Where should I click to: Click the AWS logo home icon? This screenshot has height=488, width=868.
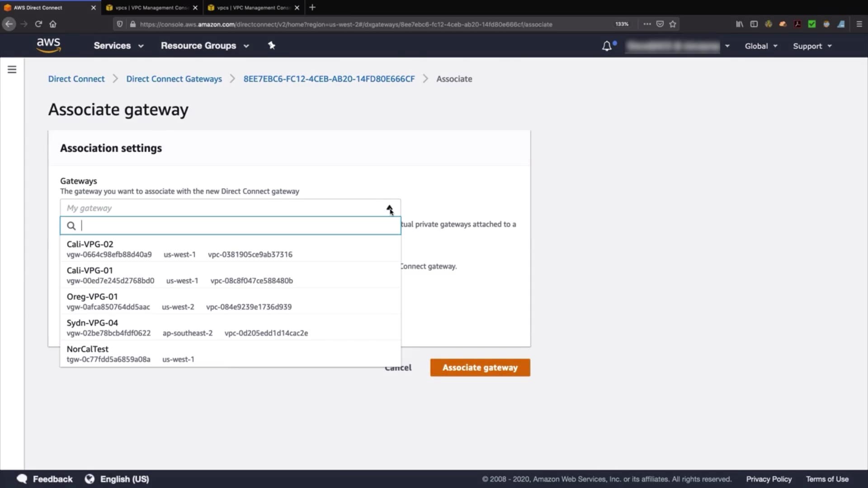pyautogui.click(x=48, y=45)
